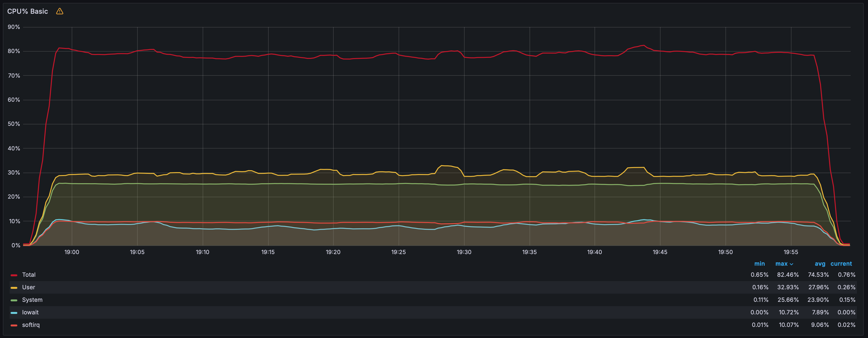Sort the legend by the current column
The height and width of the screenshot is (338, 868).
pos(841,264)
